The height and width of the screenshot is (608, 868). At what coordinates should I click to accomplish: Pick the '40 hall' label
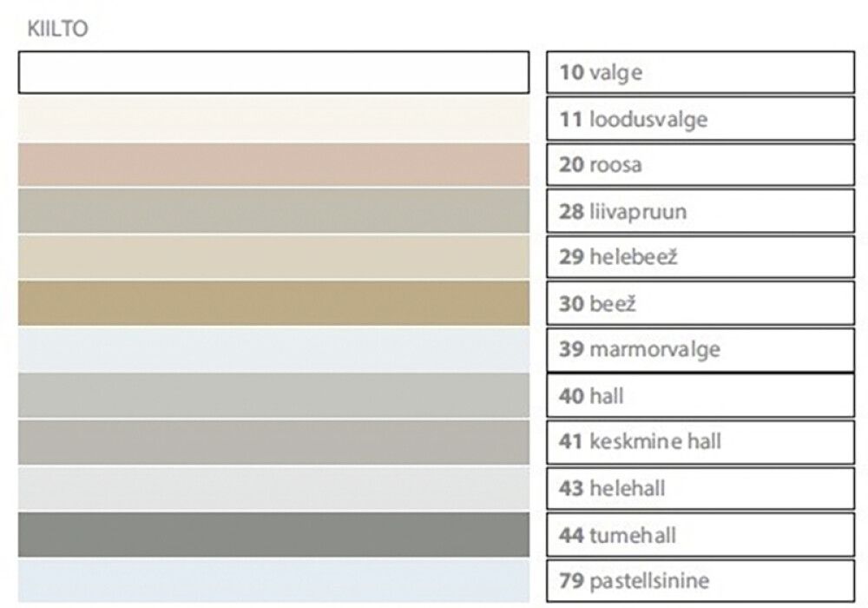coord(700,396)
